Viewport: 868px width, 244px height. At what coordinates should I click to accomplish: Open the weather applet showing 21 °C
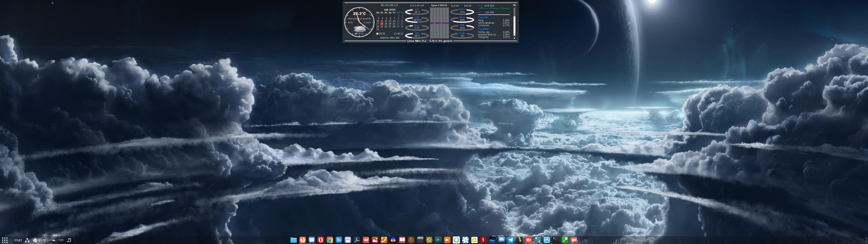(39, 240)
